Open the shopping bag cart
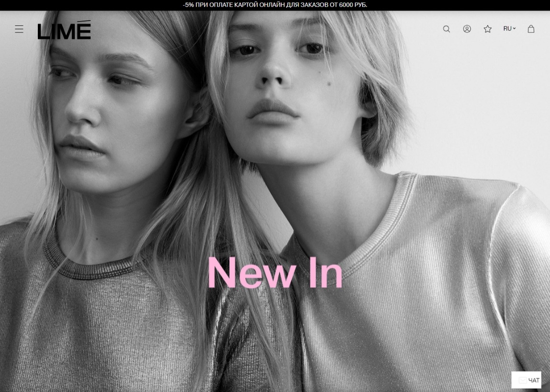Screen dimensions: 550x392 click(531, 29)
